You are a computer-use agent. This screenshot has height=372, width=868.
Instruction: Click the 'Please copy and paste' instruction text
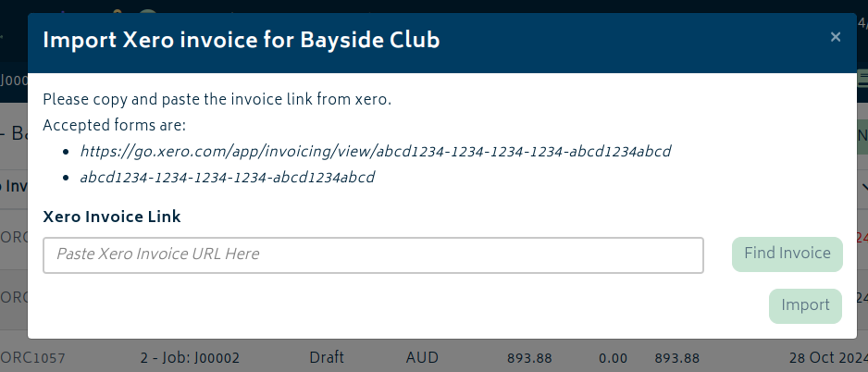click(217, 100)
